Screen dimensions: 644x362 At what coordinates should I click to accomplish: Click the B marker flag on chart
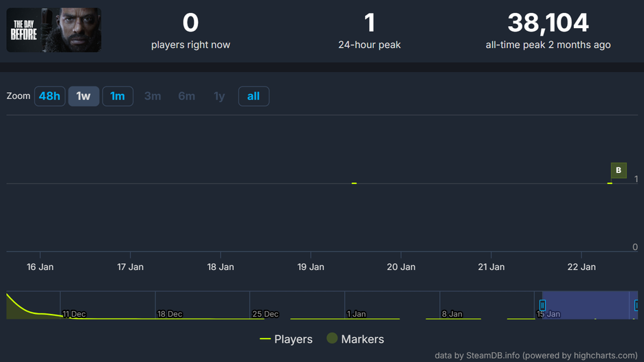coord(619,170)
